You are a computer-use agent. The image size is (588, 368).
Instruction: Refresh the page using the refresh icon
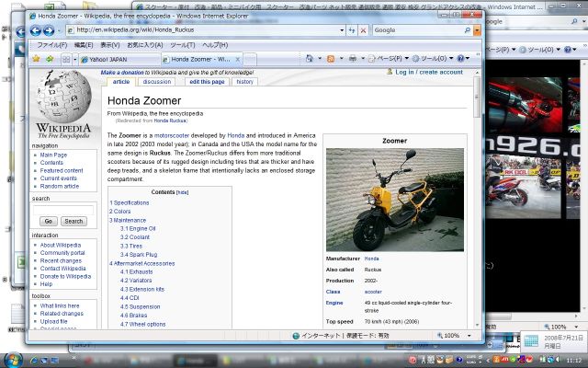point(351,30)
